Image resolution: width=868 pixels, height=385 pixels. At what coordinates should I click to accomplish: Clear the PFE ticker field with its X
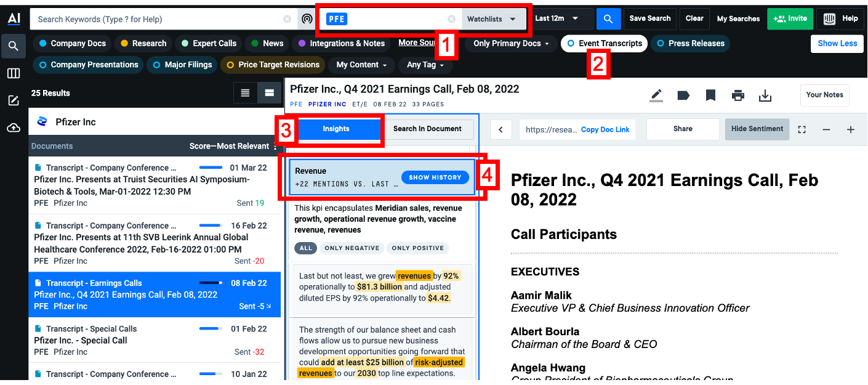pos(451,19)
